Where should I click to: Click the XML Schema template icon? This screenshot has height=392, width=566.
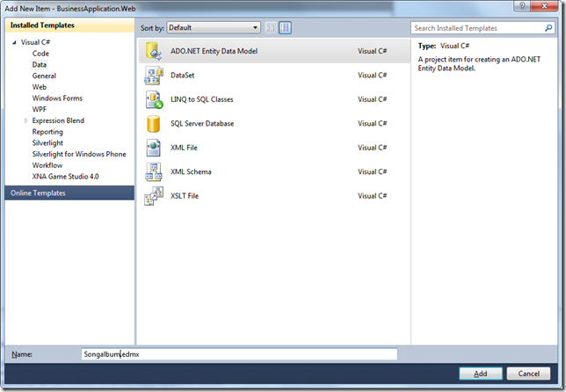click(x=154, y=171)
